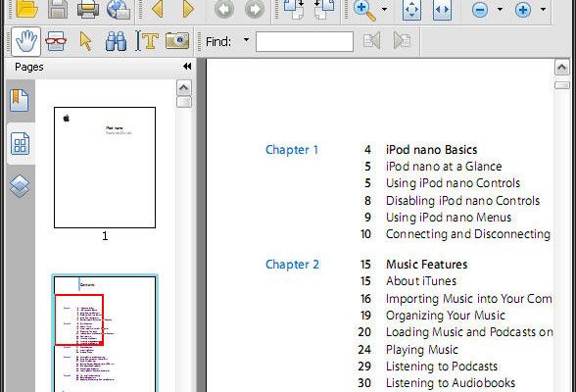The height and width of the screenshot is (392, 576).
Task: Open Using iPod nano Menus entry
Action: tap(449, 218)
